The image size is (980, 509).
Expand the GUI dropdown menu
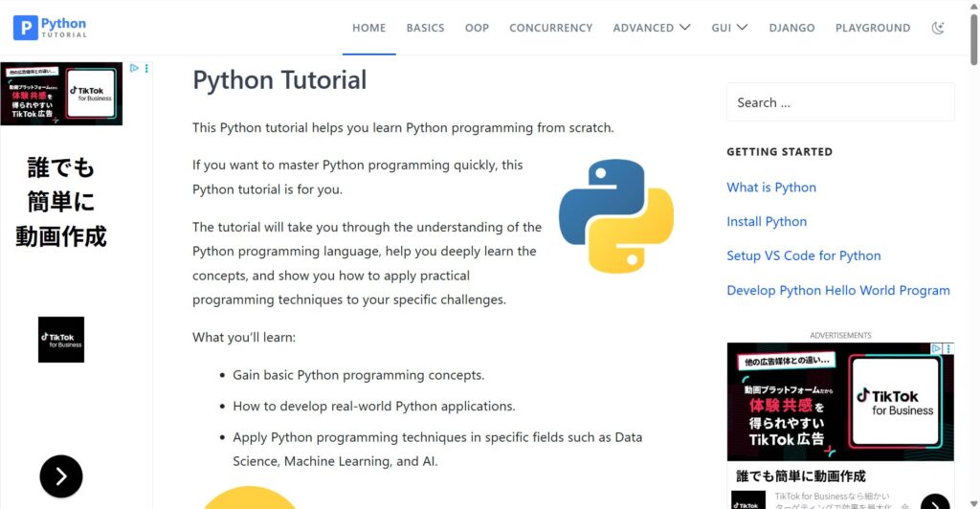pos(729,28)
